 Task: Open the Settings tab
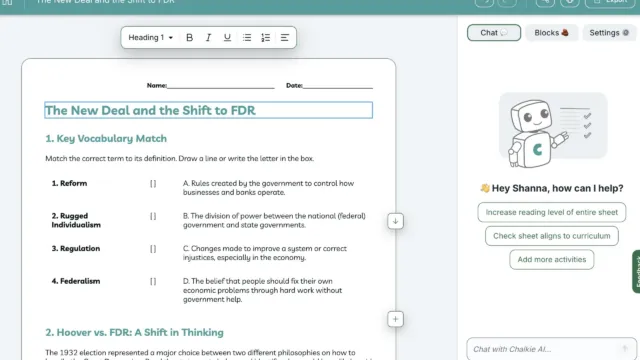pyautogui.click(x=609, y=33)
